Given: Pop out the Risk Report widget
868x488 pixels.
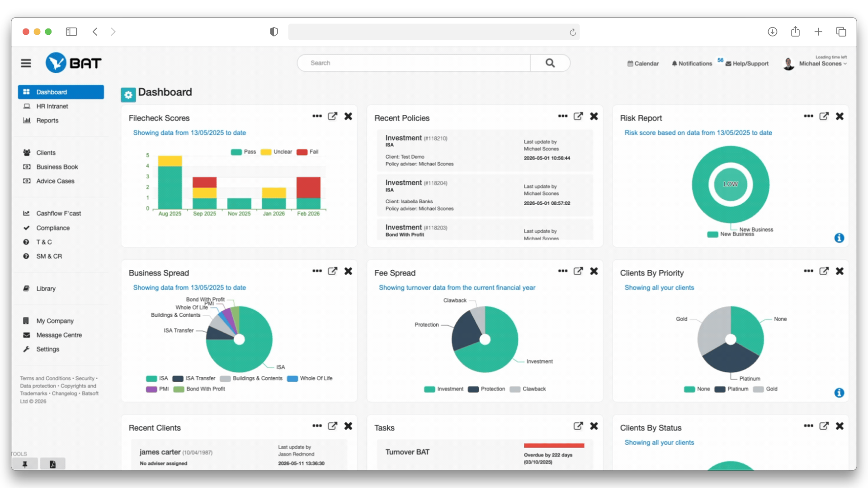Looking at the screenshot, I should click(824, 116).
